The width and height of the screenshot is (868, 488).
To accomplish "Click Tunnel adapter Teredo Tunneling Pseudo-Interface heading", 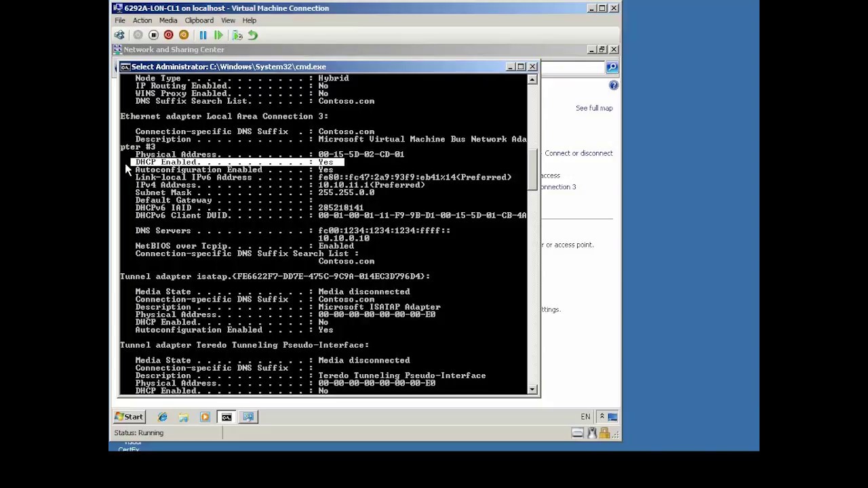I will (245, 345).
